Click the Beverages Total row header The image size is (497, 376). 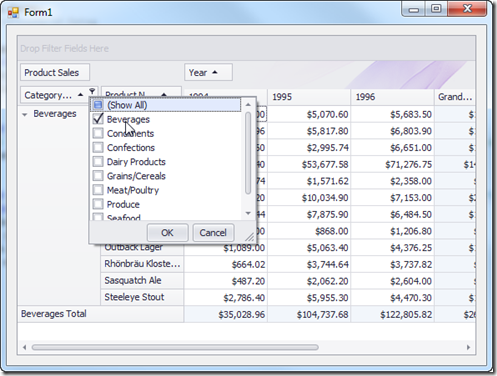[x=100, y=314]
